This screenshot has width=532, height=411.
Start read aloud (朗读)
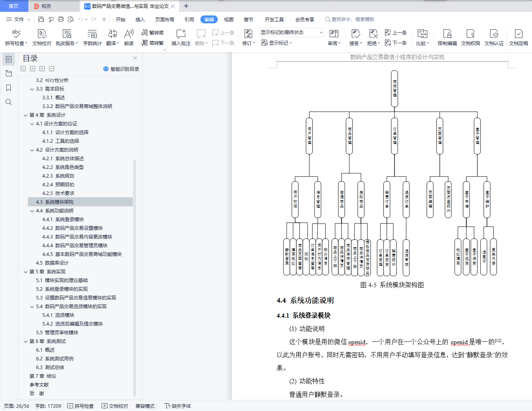click(129, 38)
